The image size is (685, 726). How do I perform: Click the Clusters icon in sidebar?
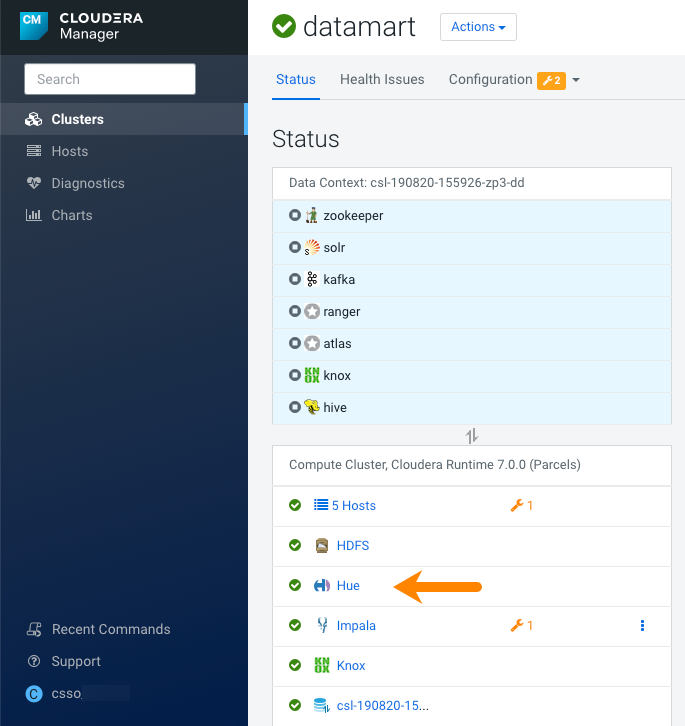(x=33, y=119)
